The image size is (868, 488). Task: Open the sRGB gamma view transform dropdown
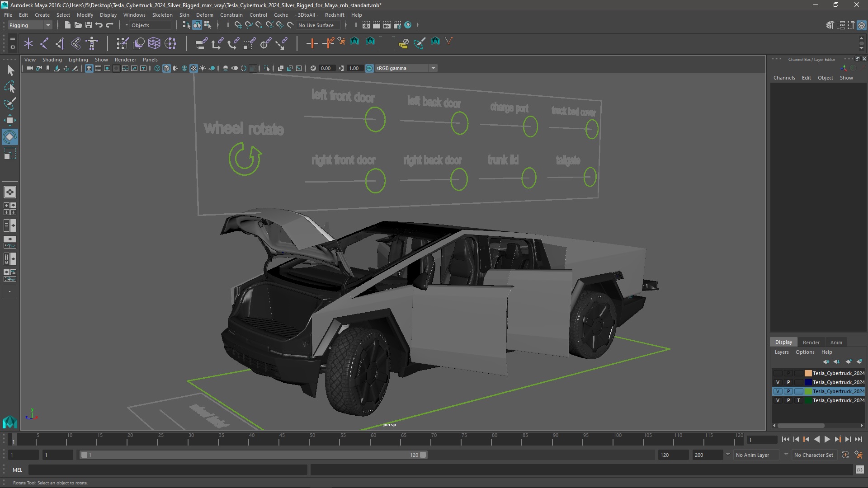click(406, 68)
